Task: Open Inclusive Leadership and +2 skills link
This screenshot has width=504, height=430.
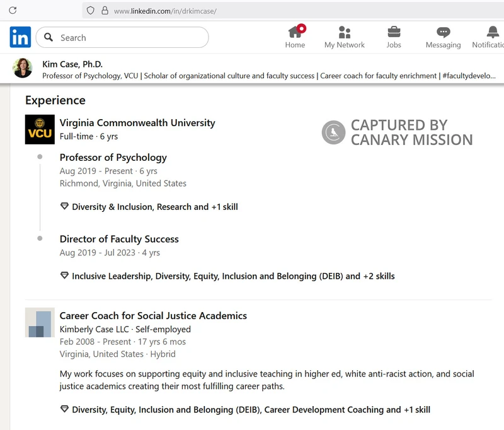Action: 233,276
